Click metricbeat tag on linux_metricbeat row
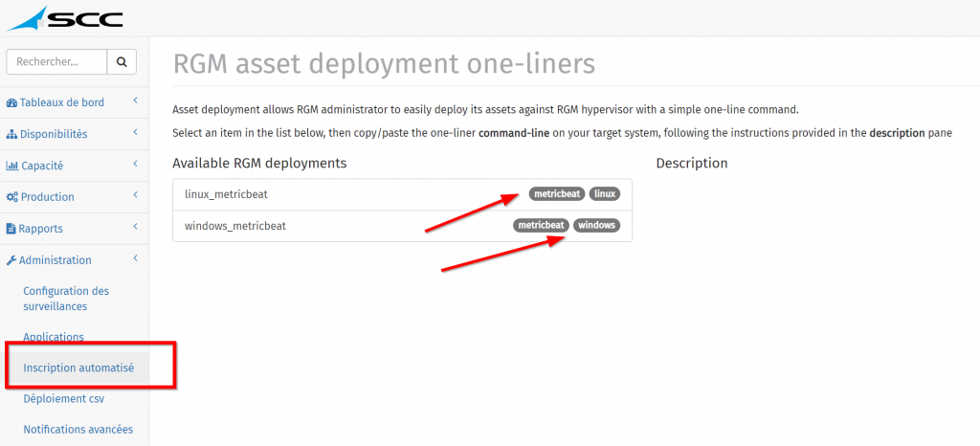Image resolution: width=980 pixels, height=446 pixels. (558, 194)
